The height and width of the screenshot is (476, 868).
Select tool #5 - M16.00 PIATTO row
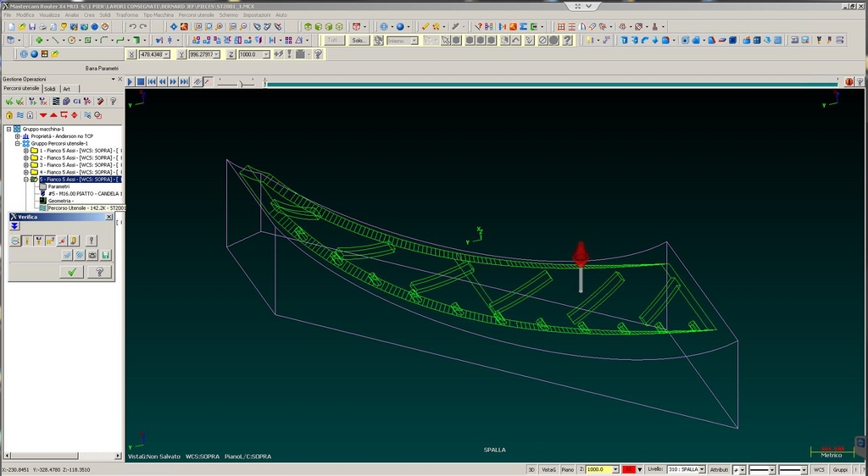[85, 193]
